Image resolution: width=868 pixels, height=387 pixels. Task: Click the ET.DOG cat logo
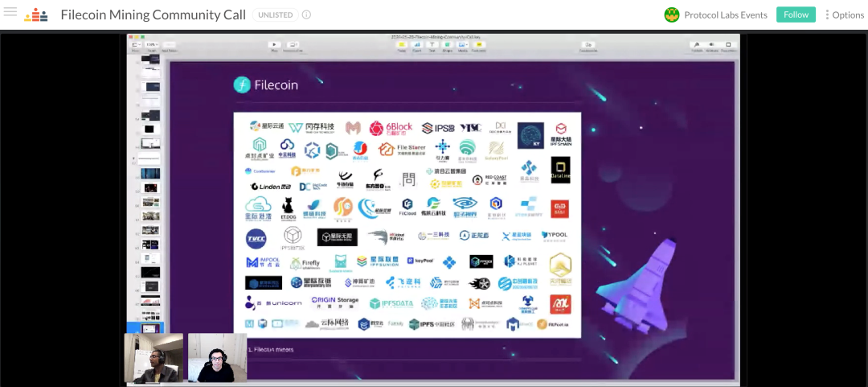click(288, 209)
